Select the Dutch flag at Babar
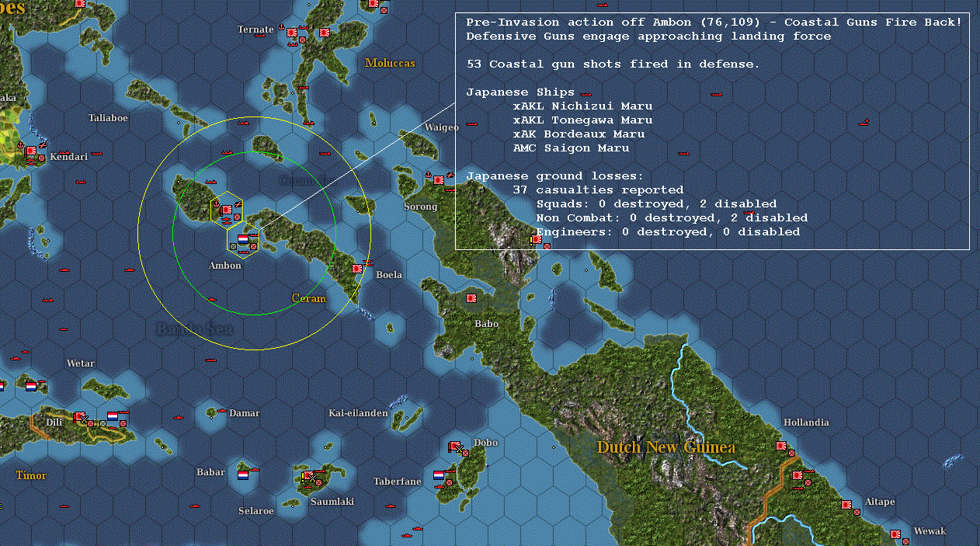The height and width of the screenshot is (546, 980). [243, 474]
